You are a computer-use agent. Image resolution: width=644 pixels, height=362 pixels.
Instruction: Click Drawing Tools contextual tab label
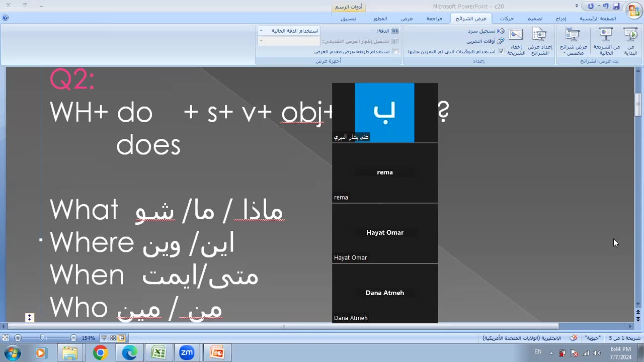click(349, 7)
